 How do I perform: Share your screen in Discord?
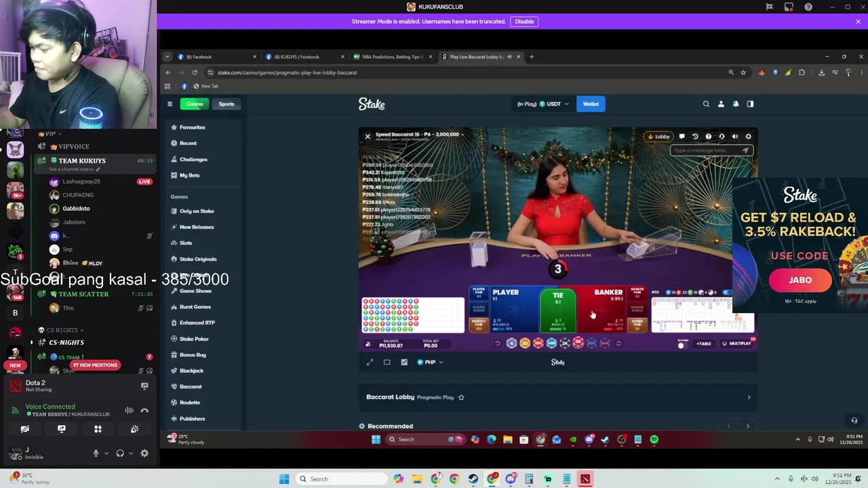pos(62,429)
